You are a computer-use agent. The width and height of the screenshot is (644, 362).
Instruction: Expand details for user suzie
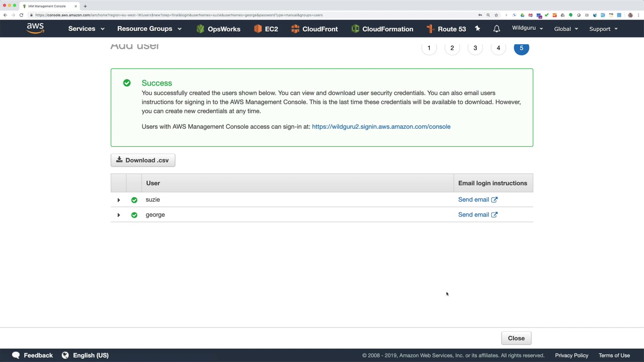point(119,200)
